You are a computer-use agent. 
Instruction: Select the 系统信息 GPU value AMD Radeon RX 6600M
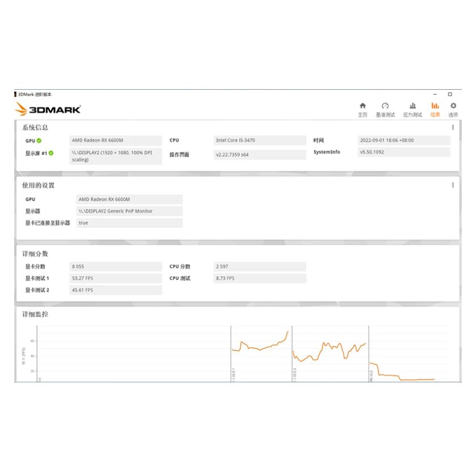116,140
